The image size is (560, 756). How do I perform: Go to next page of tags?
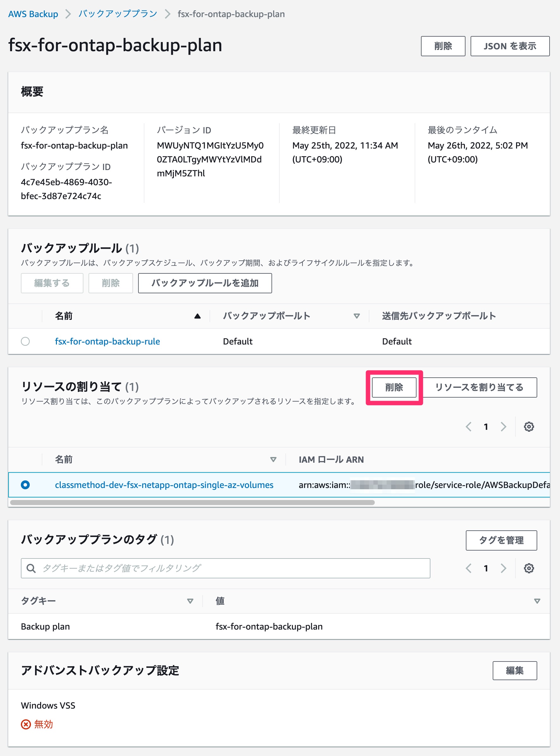[x=503, y=569]
